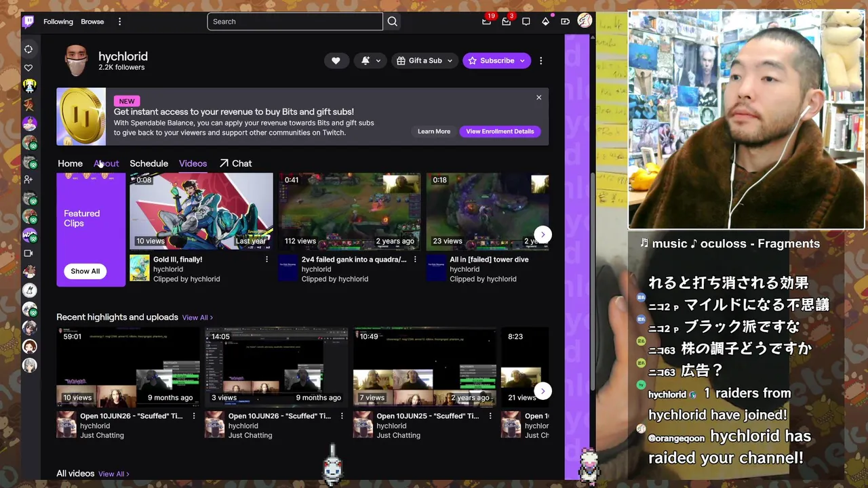Screen dimensions: 868x488
Task: Click the hychlorid channel name heading
Action: [123, 57]
